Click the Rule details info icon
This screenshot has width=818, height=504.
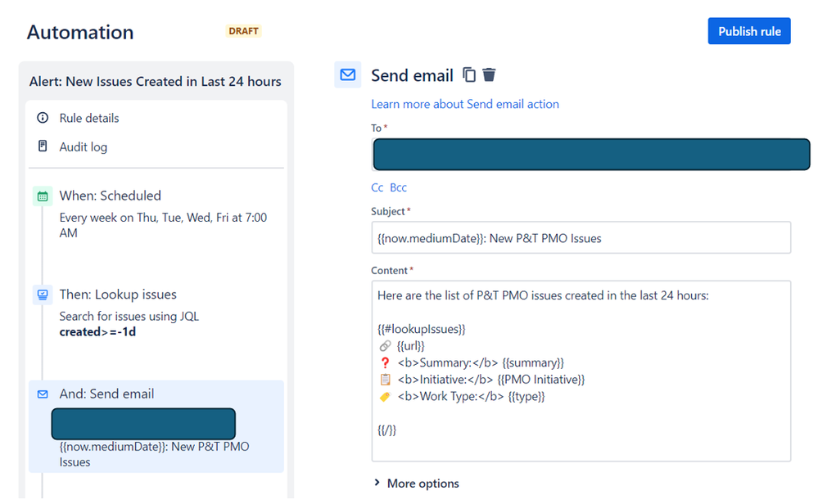(43, 118)
